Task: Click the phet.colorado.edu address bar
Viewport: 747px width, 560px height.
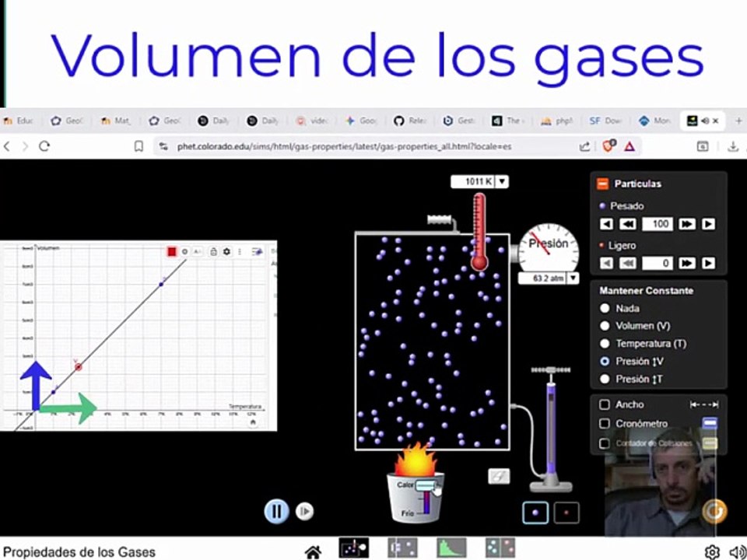Action: point(344,147)
